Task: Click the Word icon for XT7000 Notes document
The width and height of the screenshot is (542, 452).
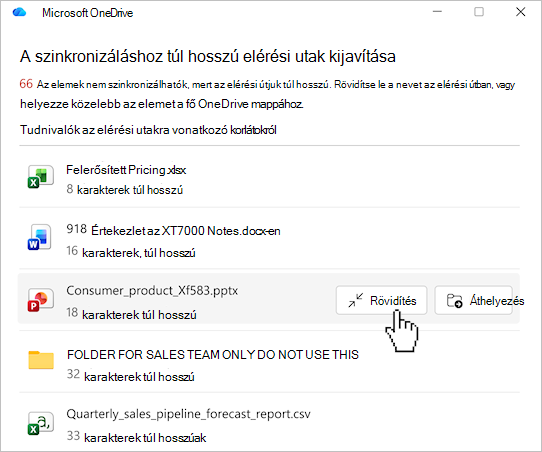Action: (40, 237)
